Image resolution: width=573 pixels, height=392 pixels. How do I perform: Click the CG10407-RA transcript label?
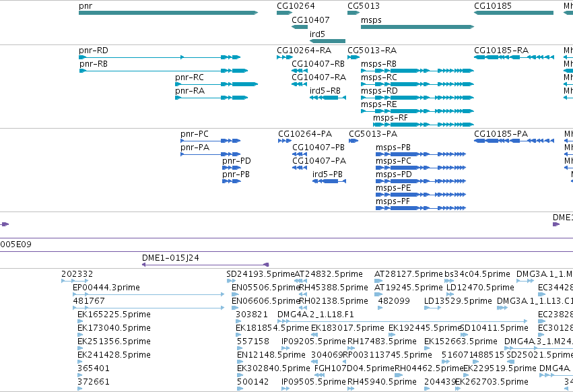318,77
